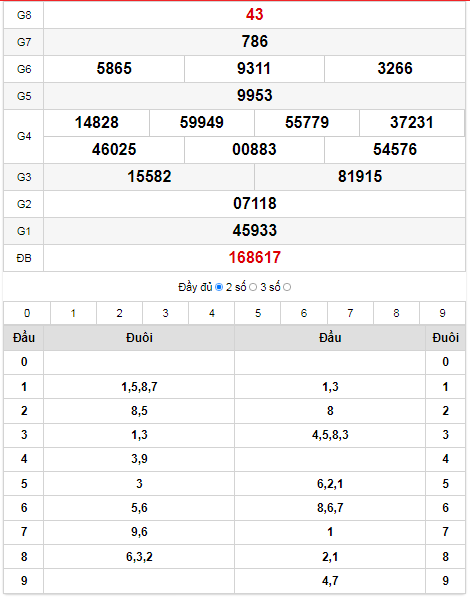Click digit filter 7 in number row
The image size is (470, 597).
pyautogui.click(x=350, y=313)
